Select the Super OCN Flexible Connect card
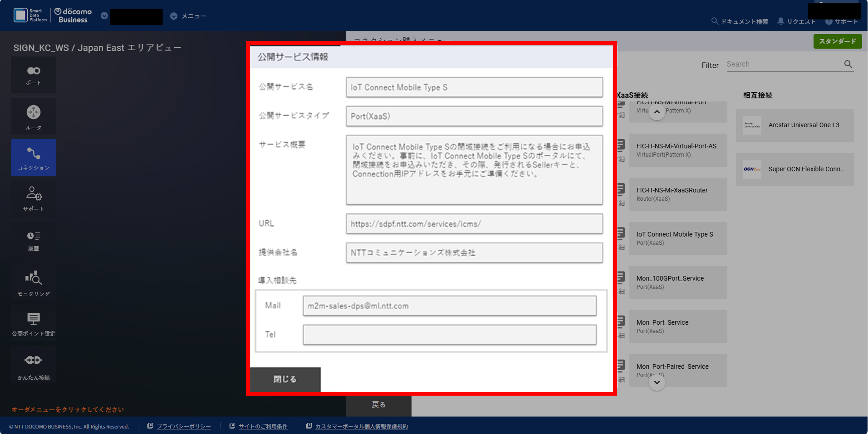The height and width of the screenshot is (434, 868). [x=795, y=169]
